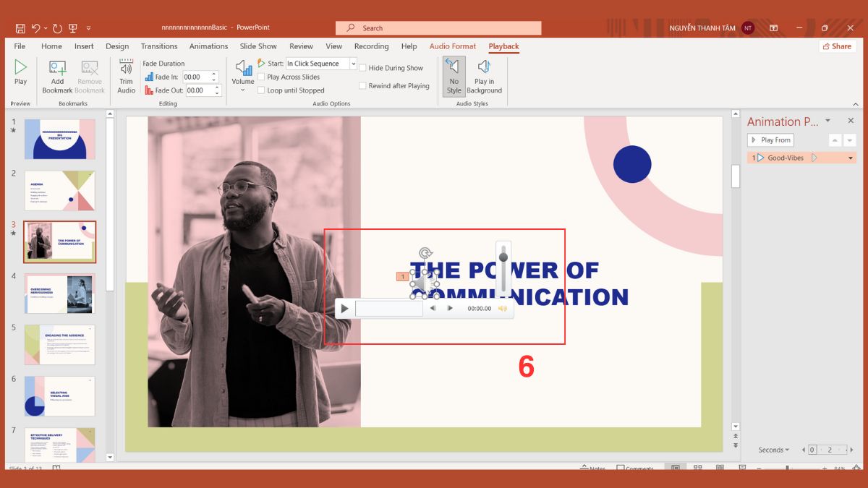Viewport: 868px width, 488px height.
Task: Open the Audio Format tab
Action: tap(453, 46)
